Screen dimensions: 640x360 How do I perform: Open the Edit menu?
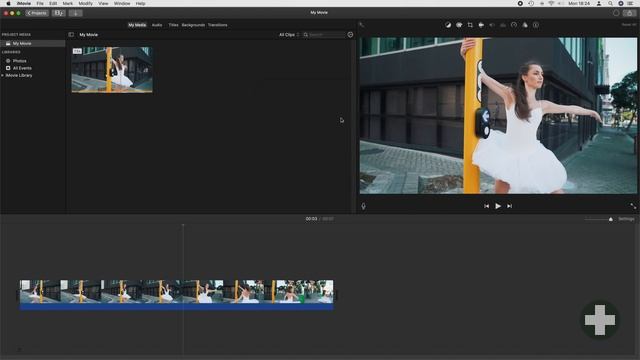point(53,3)
